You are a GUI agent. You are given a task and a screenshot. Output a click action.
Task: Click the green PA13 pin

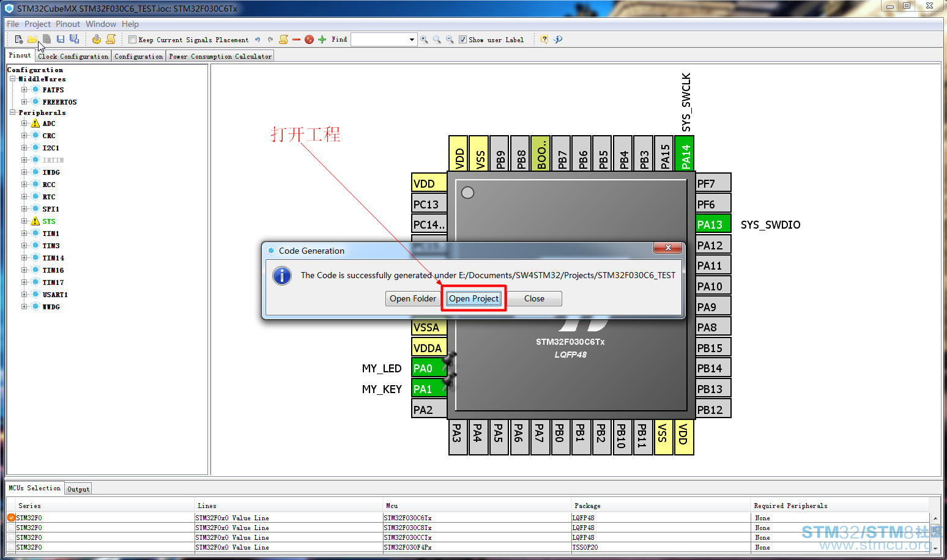point(713,224)
